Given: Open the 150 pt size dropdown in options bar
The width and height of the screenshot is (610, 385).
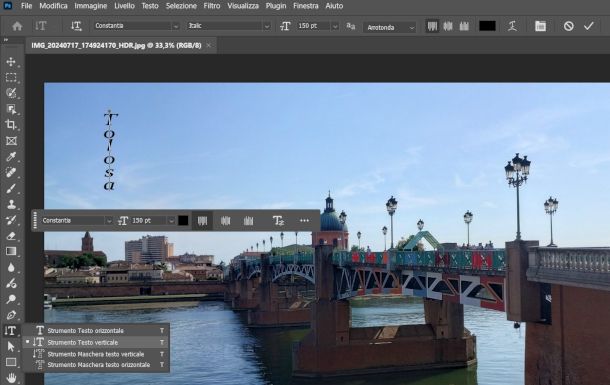Looking at the screenshot, I should [335, 26].
